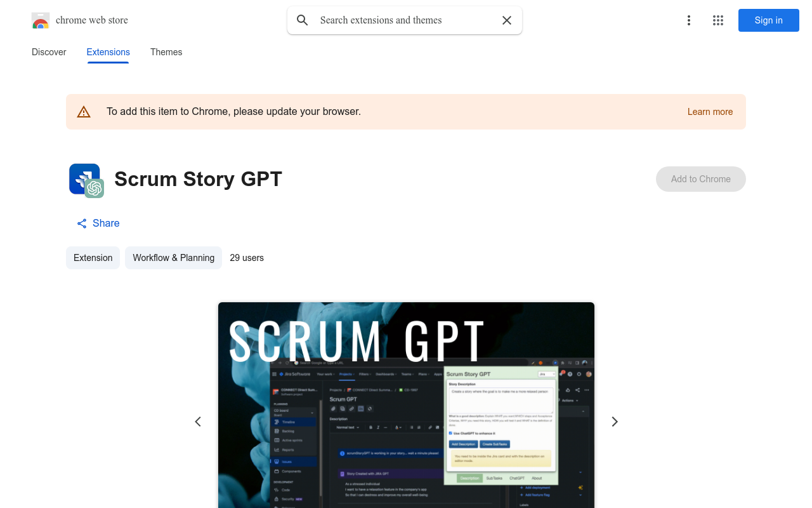The height and width of the screenshot is (508, 812).
Task: Clear the search field with X icon
Action: (507, 20)
